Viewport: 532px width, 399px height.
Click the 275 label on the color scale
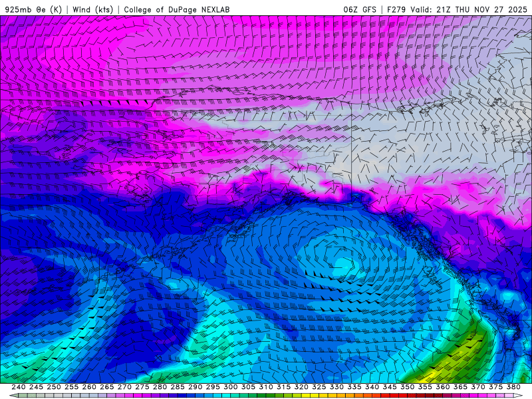(x=142, y=387)
